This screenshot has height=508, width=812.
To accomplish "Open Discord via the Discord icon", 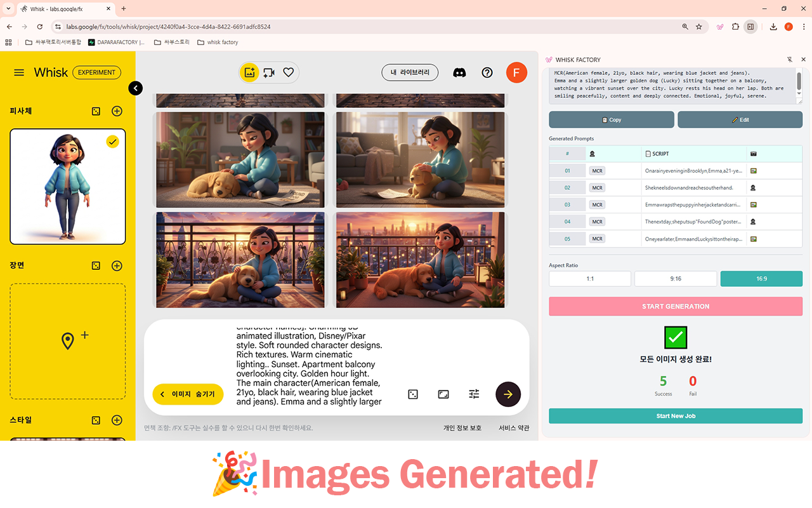I will [x=459, y=72].
